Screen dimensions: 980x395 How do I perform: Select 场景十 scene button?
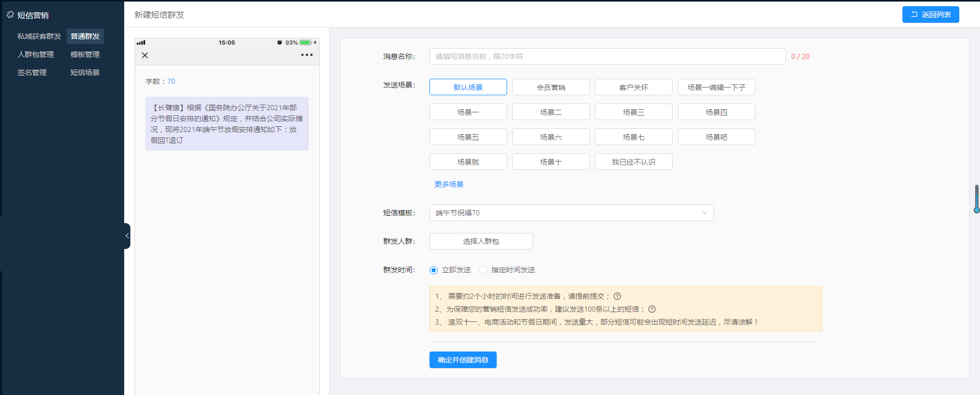(x=551, y=162)
